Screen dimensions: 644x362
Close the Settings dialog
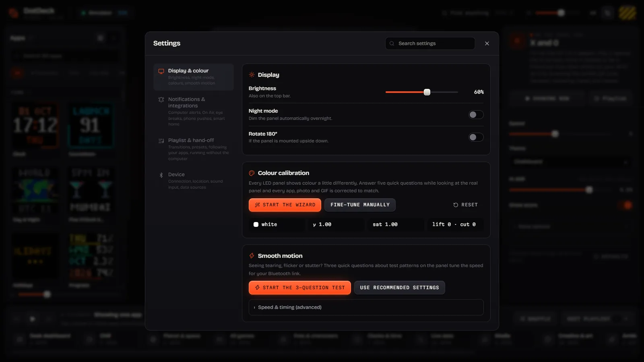point(487,43)
